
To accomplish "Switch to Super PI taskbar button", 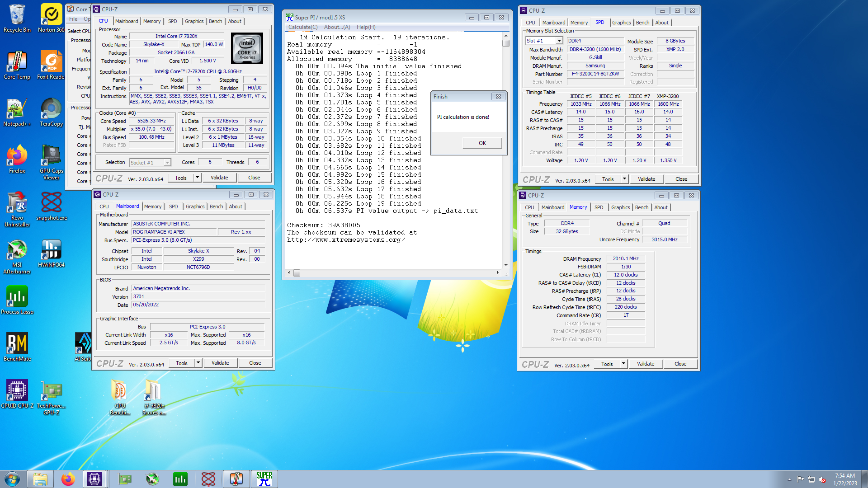I will (x=264, y=479).
